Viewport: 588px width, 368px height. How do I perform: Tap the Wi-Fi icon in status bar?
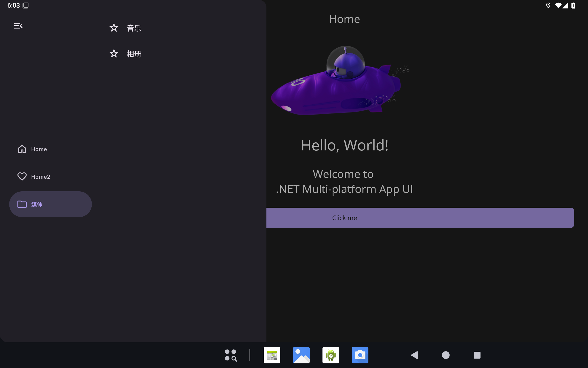pyautogui.click(x=558, y=5)
